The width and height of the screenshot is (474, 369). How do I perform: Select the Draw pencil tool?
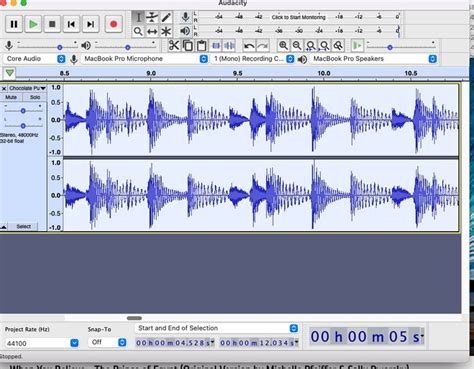[166, 17]
